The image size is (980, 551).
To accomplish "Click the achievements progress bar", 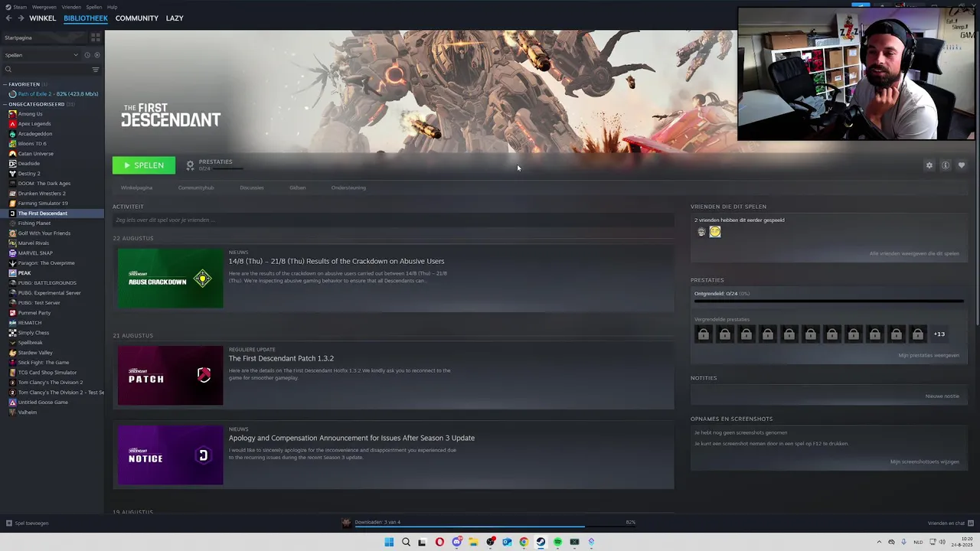I will tap(828, 302).
